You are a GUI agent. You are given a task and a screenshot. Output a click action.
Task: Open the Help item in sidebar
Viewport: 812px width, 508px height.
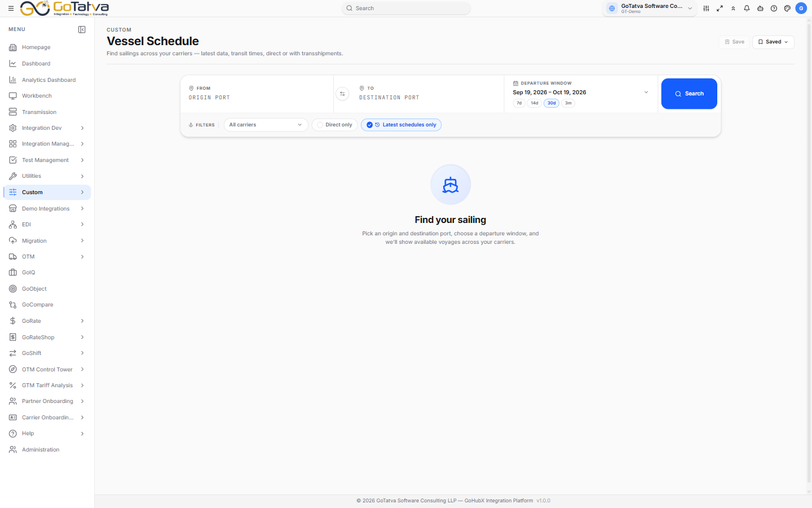[47, 433]
